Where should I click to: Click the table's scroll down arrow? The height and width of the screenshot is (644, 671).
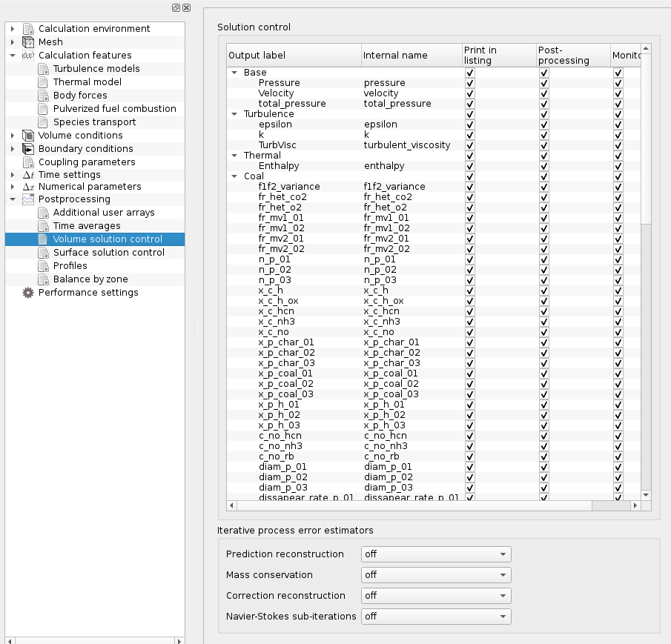tap(647, 495)
